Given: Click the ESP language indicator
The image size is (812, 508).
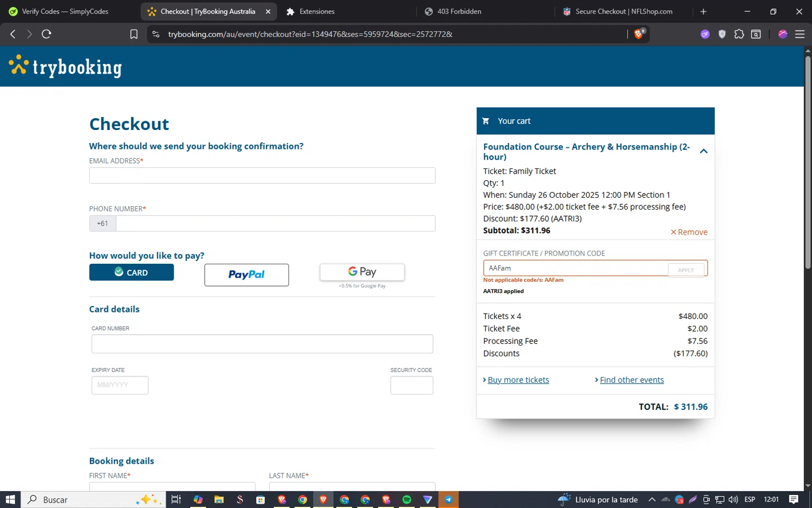Looking at the screenshot, I should (750, 499).
